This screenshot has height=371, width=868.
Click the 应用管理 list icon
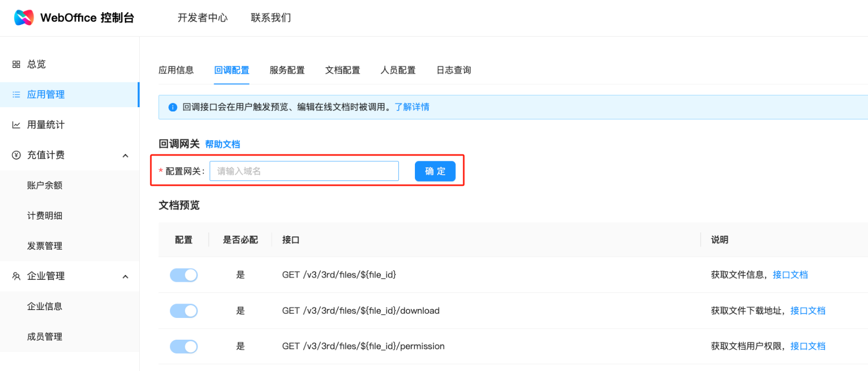pyautogui.click(x=16, y=94)
